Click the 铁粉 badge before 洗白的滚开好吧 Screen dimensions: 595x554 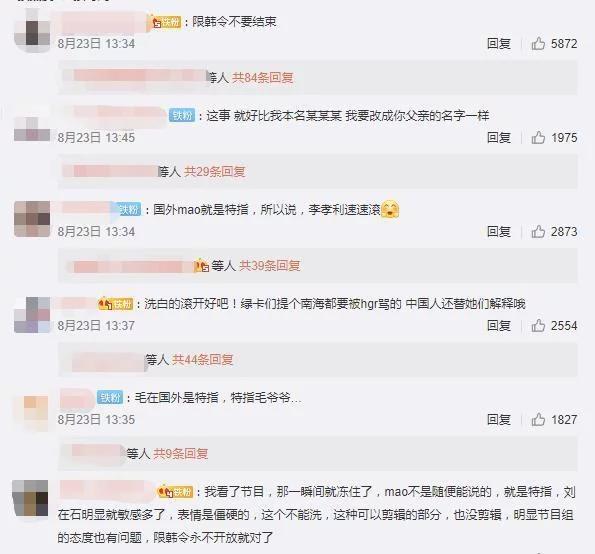pyautogui.click(x=116, y=304)
